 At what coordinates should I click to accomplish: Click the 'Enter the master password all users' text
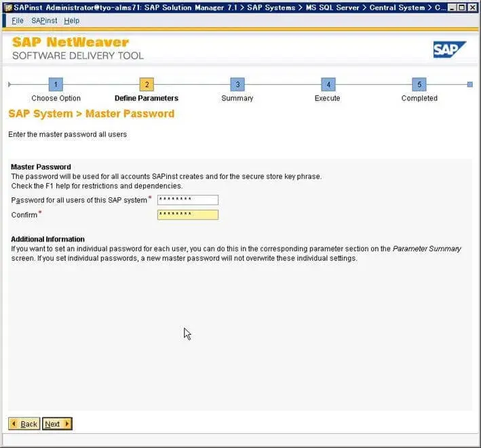coord(67,134)
